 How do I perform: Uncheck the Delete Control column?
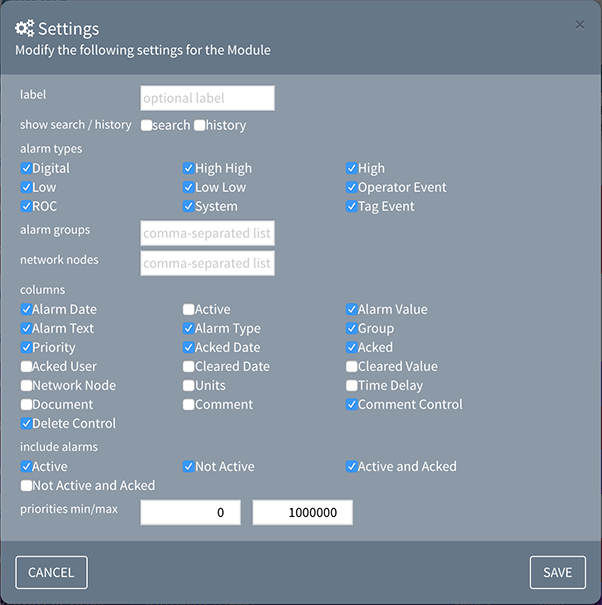[x=26, y=424]
